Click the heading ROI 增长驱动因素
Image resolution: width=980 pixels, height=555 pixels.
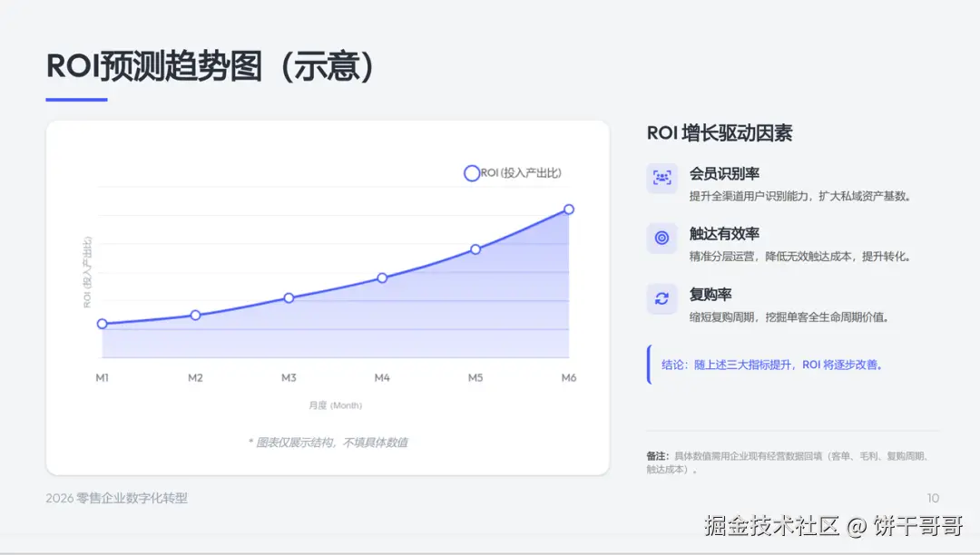tap(720, 133)
